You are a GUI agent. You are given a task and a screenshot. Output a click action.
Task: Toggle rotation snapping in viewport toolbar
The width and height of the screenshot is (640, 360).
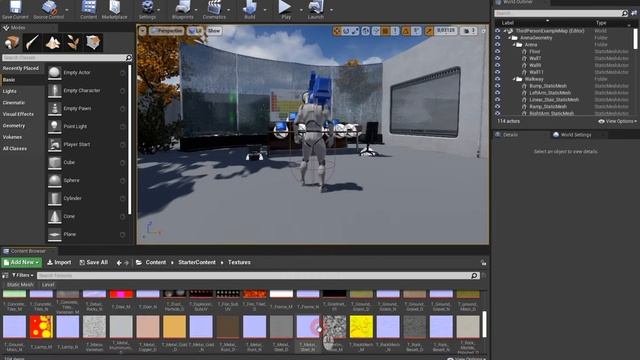pos(406,31)
